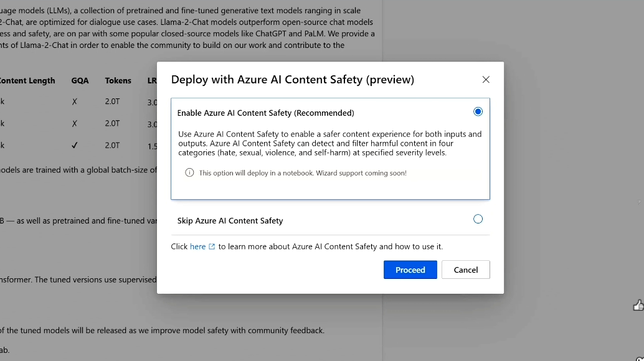Screen dimensions: 644x361
Task: Click the Content Length column header
Action: (27, 80)
